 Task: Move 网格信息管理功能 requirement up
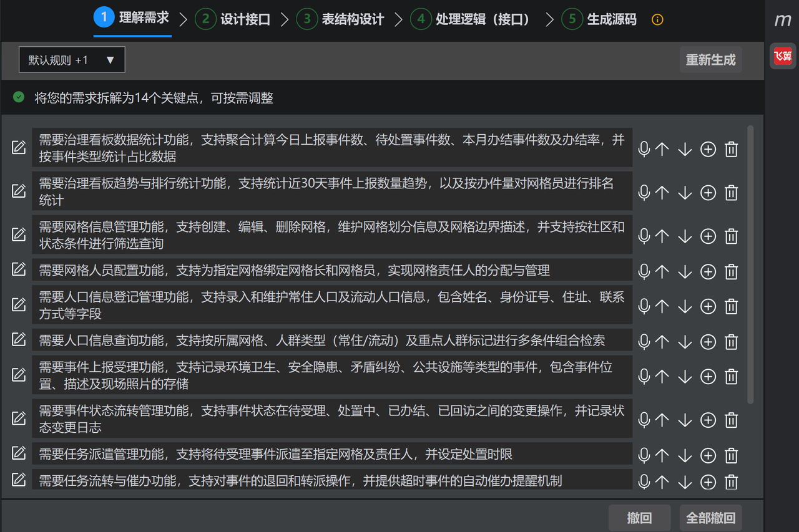pyautogui.click(x=662, y=236)
